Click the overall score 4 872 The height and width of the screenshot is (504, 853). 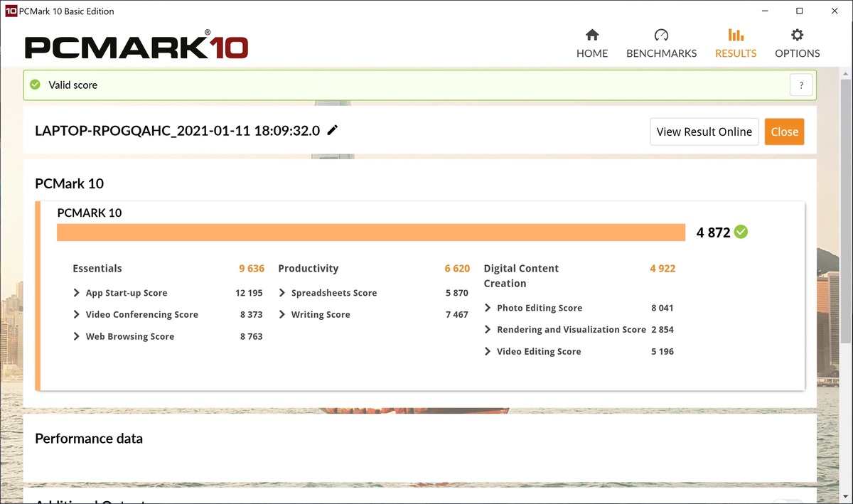point(714,232)
